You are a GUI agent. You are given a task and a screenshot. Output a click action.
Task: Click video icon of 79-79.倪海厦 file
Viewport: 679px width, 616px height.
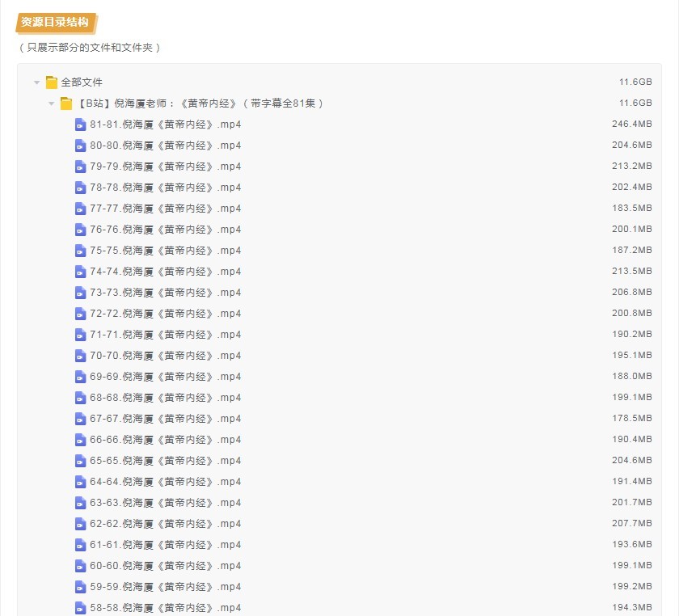click(81, 167)
